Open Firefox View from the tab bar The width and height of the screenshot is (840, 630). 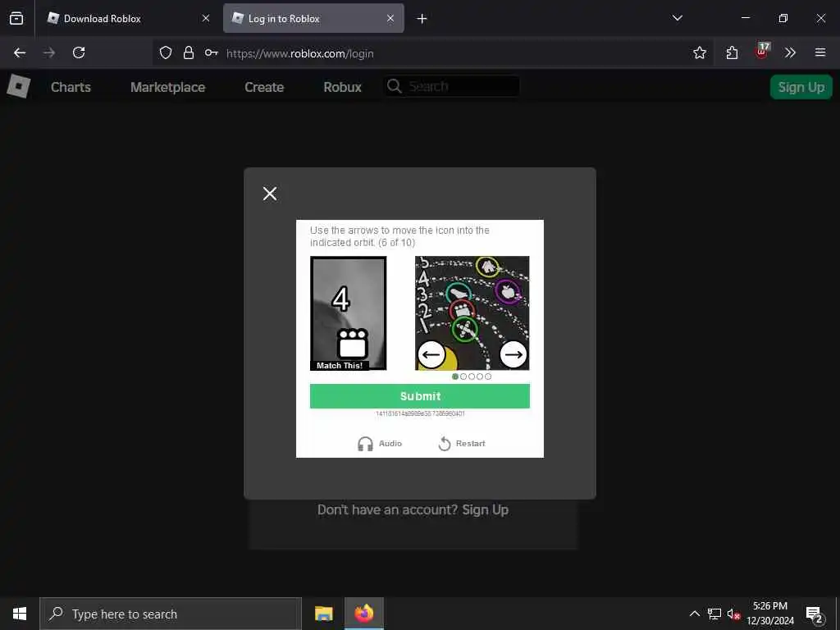[16, 18]
